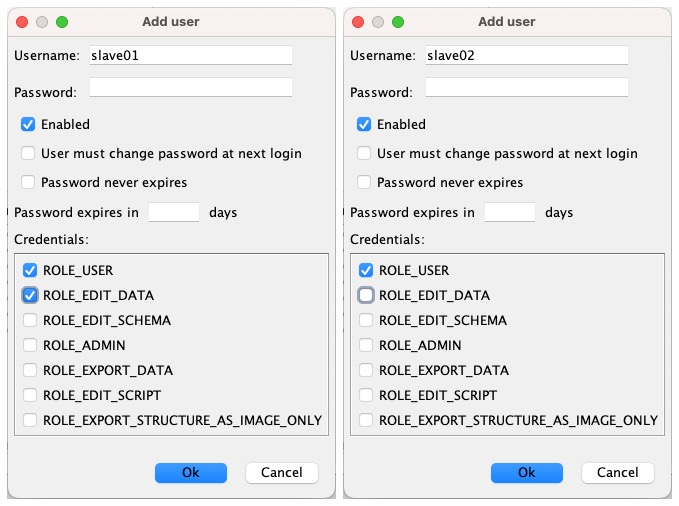679x506 pixels.
Task: Uncheck ROLE_EDIT_DATA for user slave01
Action: pyautogui.click(x=30, y=295)
